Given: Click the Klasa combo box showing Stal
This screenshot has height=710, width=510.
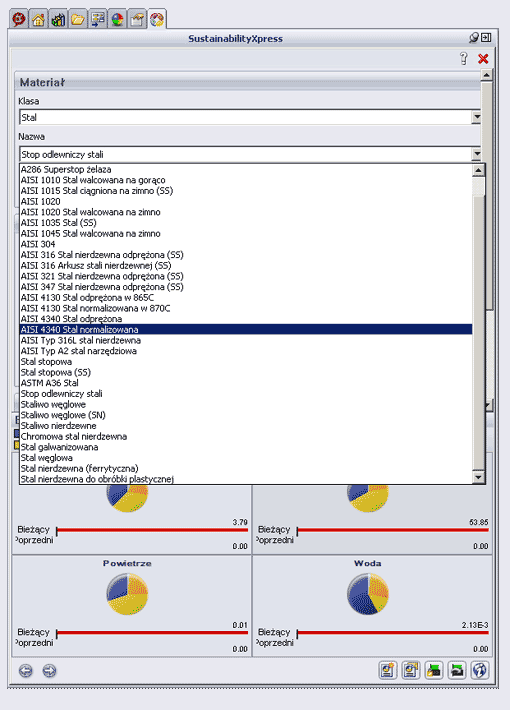Looking at the screenshot, I should click(x=250, y=117).
